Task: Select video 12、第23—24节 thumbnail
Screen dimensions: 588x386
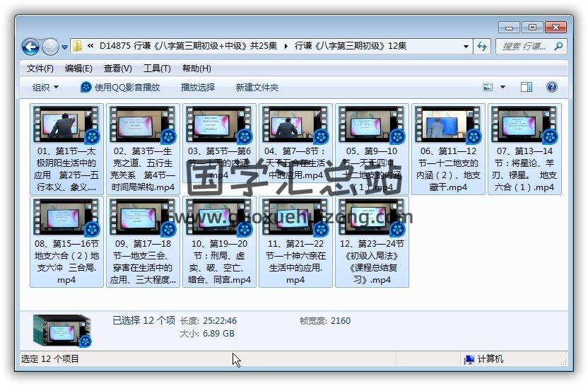Action: click(x=372, y=217)
